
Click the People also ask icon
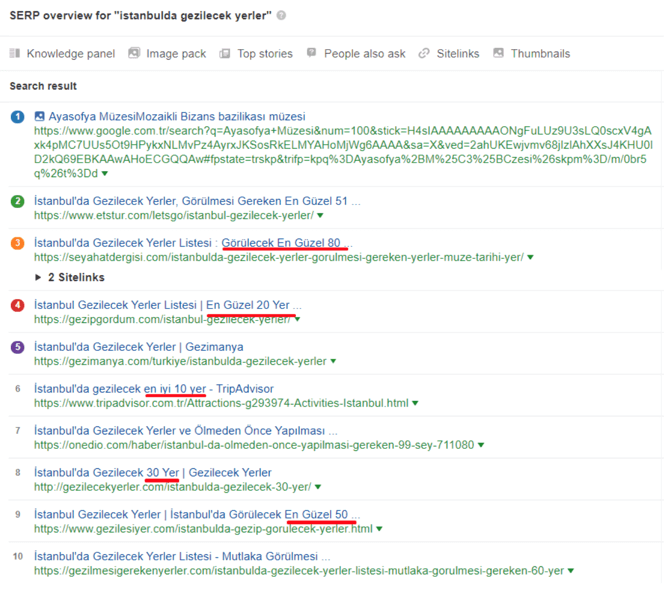(311, 52)
